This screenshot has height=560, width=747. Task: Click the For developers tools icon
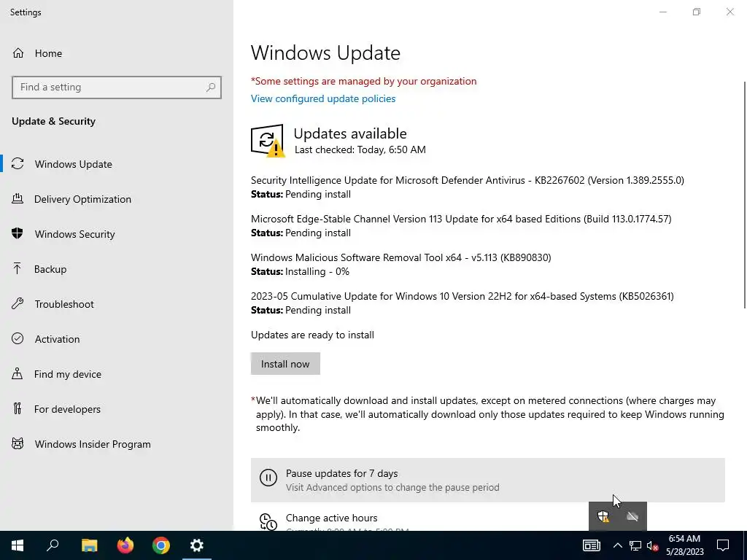pyautogui.click(x=18, y=408)
